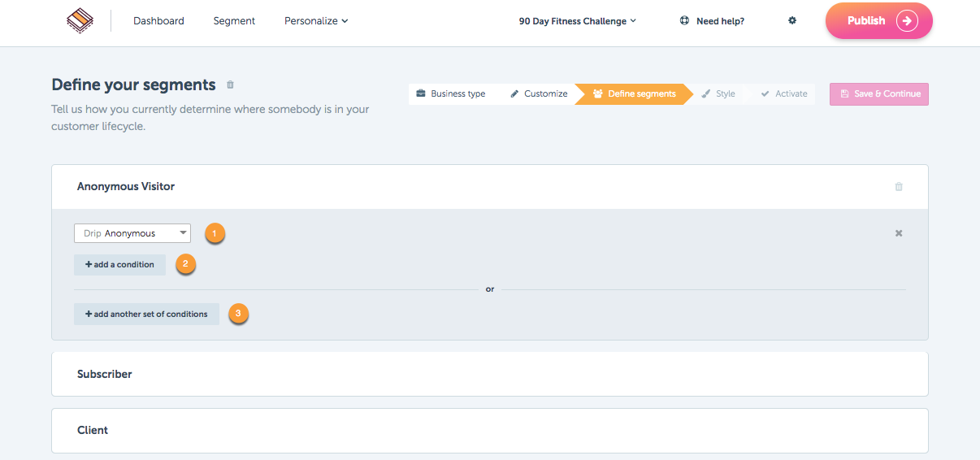Open the Segment nav item
The image size is (980, 460).
point(234,21)
